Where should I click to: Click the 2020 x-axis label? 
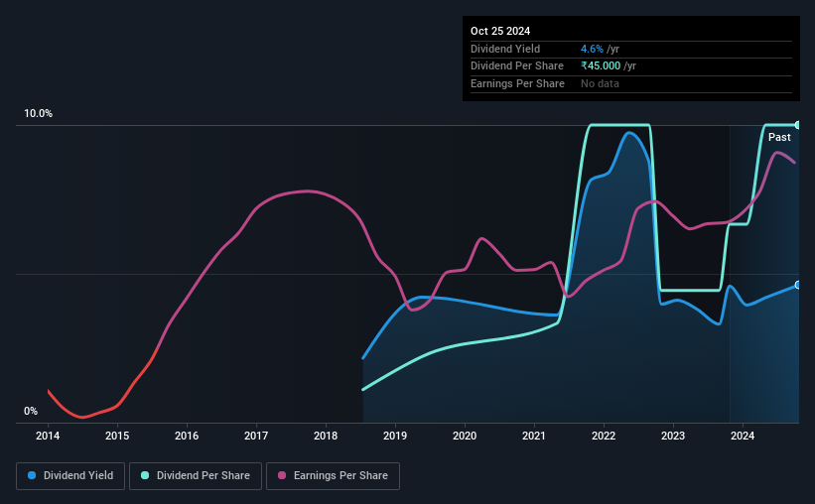(x=465, y=436)
